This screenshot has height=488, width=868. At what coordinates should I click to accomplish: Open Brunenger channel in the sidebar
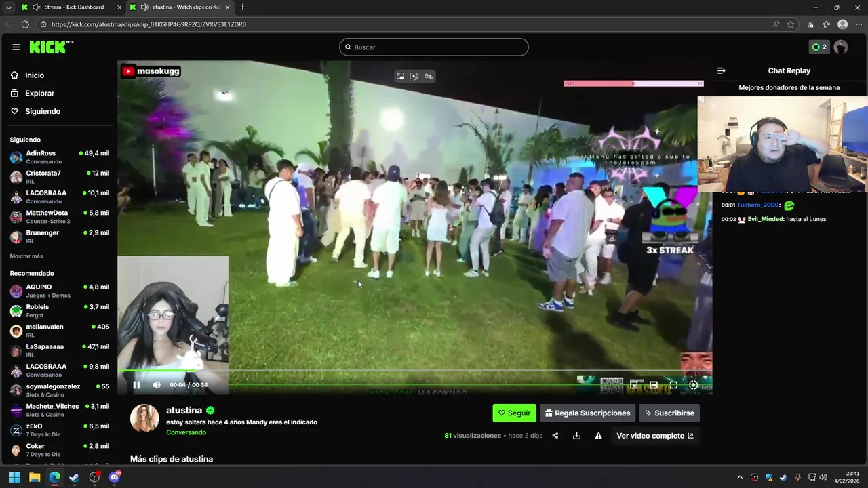pos(60,237)
